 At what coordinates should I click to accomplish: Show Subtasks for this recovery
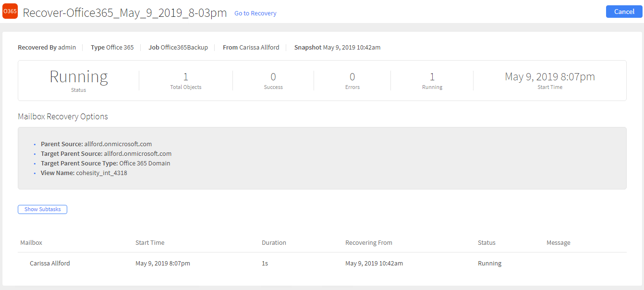click(43, 209)
